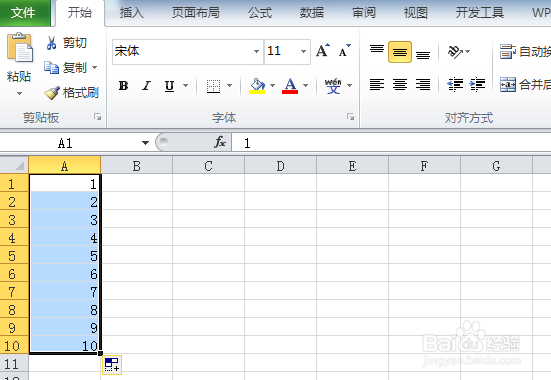Click the wrap text (自动换行) button

click(x=525, y=52)
